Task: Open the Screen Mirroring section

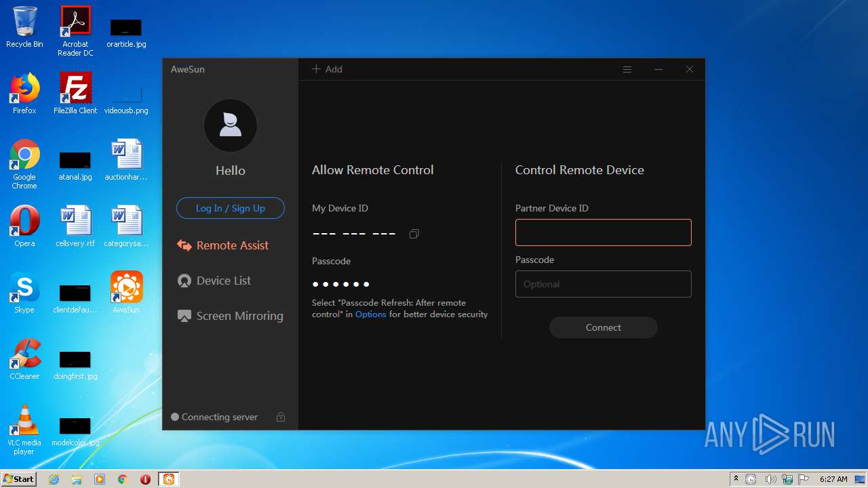Action: pos(230,316)
